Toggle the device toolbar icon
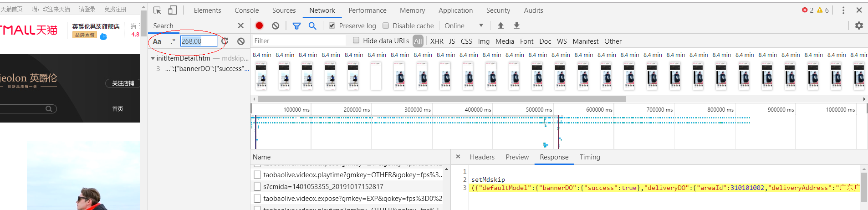 click(x=172, y=10)
